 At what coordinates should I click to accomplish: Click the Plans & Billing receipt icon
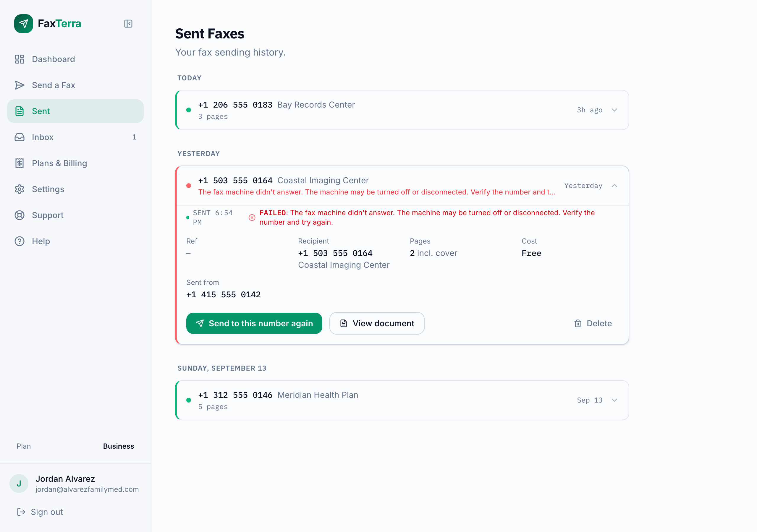point(20,163)
